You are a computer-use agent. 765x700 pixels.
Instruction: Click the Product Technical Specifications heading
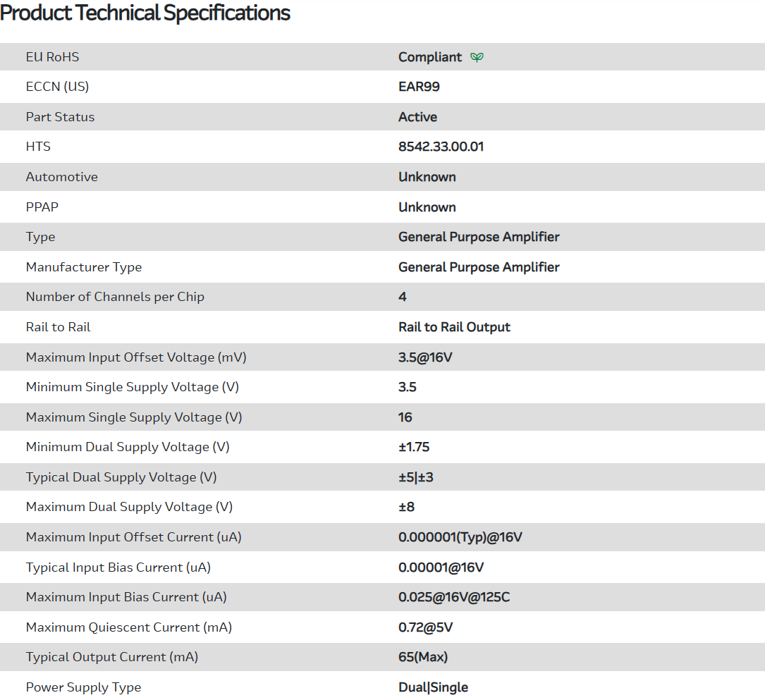[x=145, y=13]
